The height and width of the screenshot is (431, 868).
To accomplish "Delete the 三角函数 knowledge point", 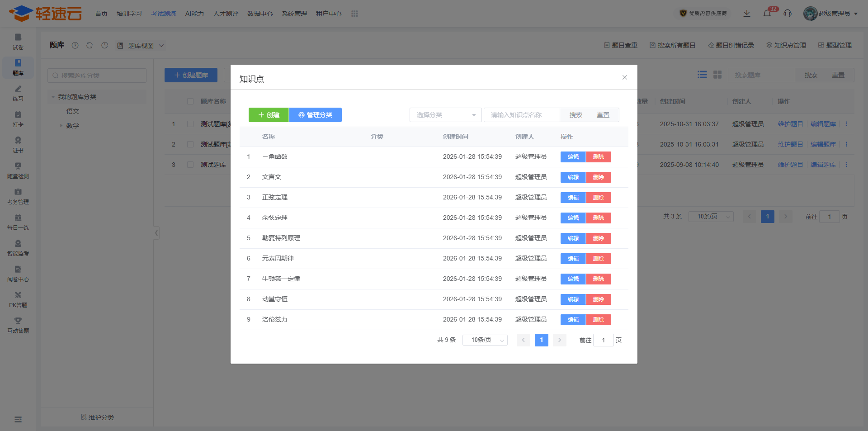I will 598,157.
